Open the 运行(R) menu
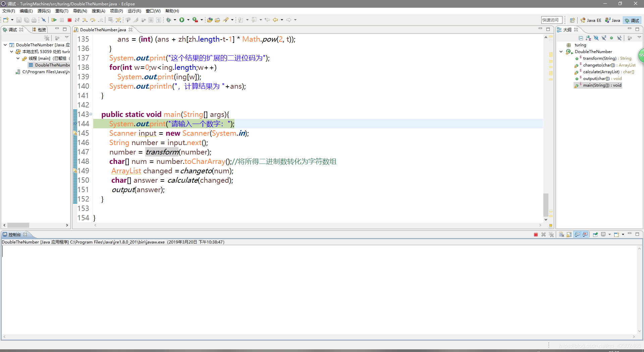This screenshot has height=352, width=644. pyautogui.click(x=134, y=11)
